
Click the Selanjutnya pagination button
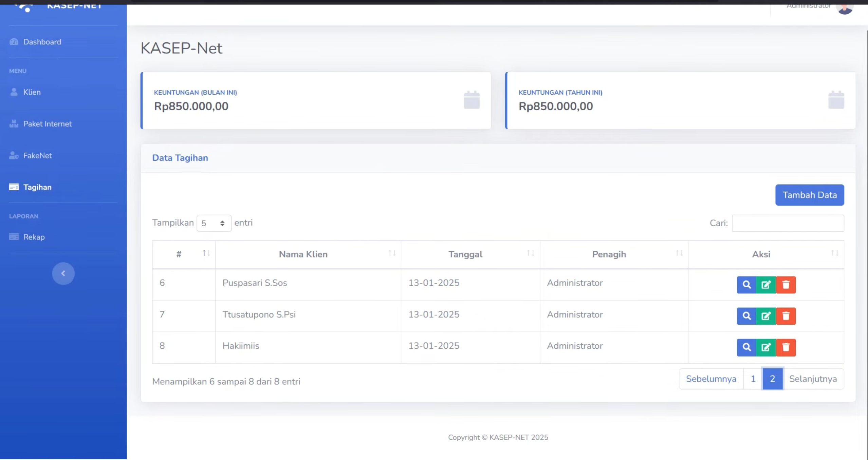813,379
